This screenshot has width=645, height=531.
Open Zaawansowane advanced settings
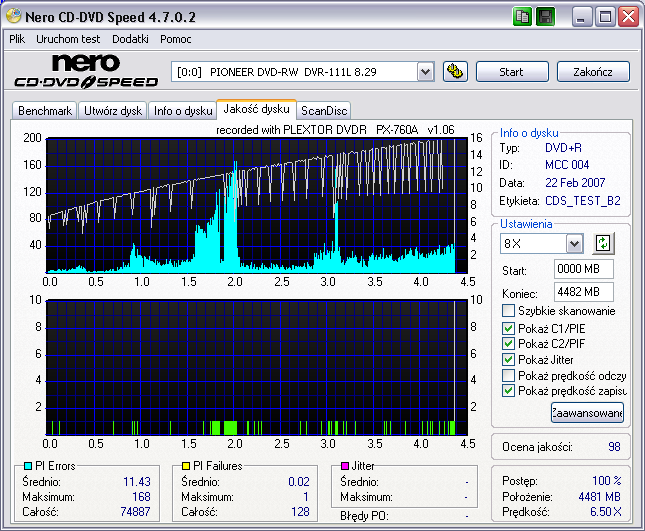tap(587, 413)
